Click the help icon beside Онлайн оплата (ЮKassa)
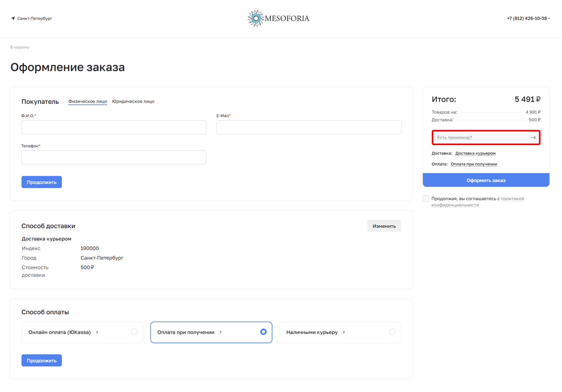Viewport: 562px width, 392px height. (x=97, y=333)
